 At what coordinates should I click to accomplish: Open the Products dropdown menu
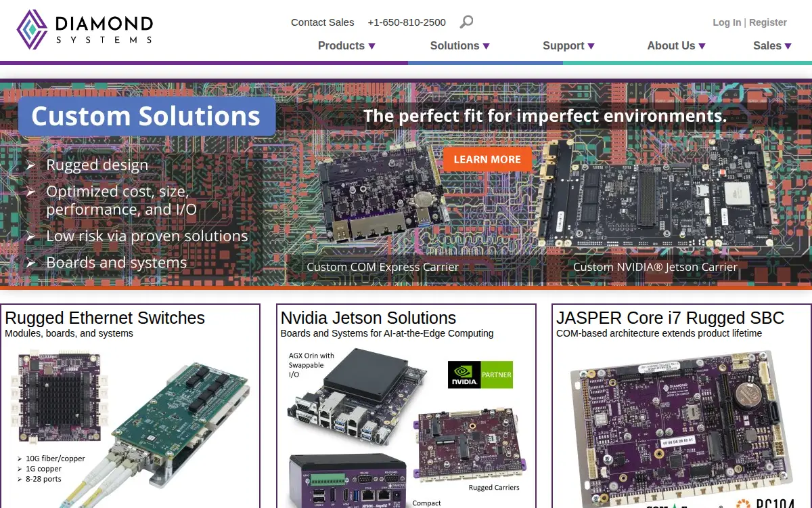pyautogui.click(x=346, y=45)
